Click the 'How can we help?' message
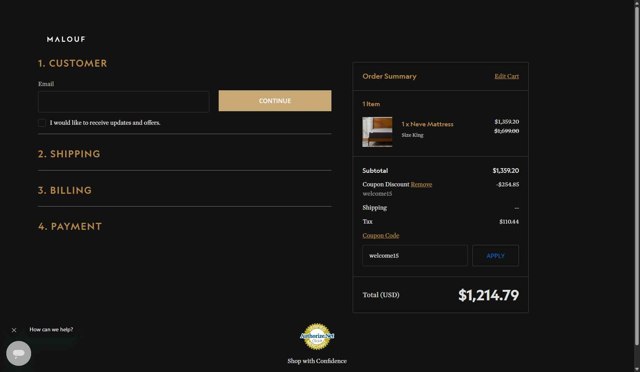Screen dimensions: 640x372 [x=51, y=330]
